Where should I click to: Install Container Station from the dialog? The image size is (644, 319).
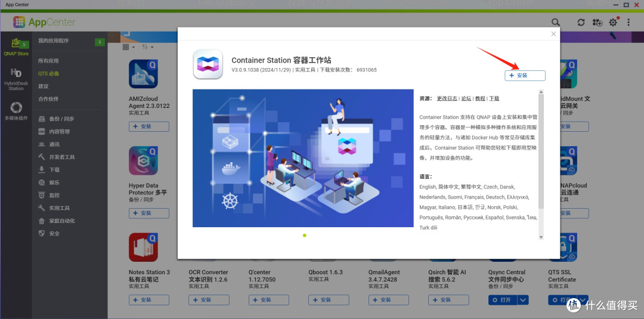tap(525, 76)
